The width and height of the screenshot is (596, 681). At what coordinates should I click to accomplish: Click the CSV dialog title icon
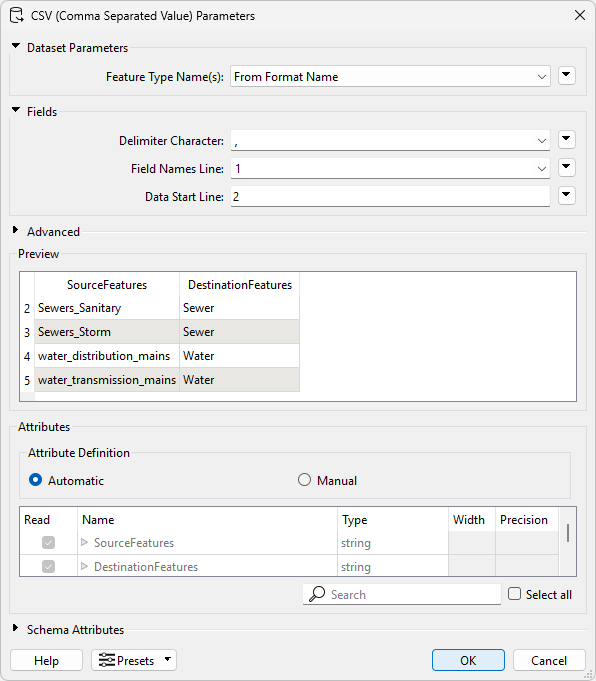17,15
